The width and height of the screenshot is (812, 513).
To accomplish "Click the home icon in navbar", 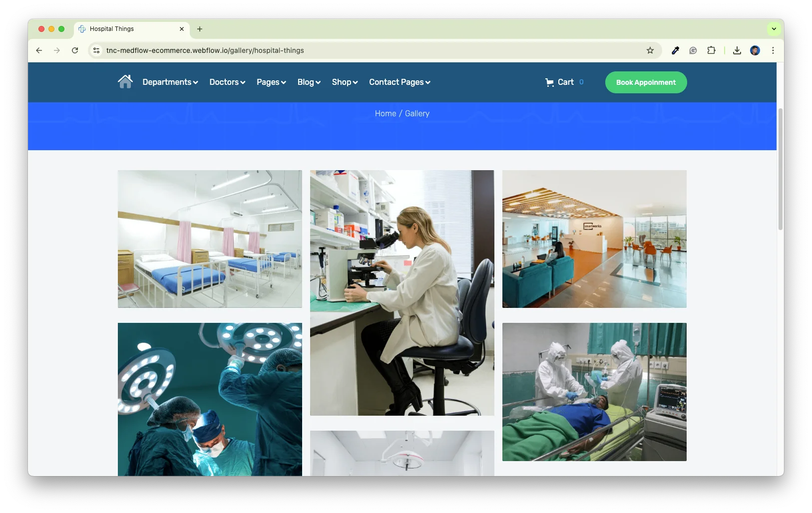I will [125, 81].
